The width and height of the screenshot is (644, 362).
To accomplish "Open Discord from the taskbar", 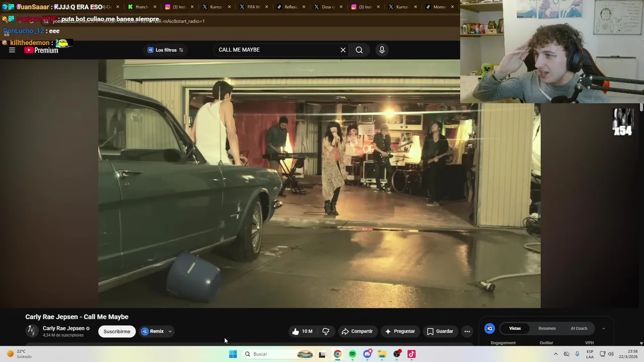I will [367, 354].
